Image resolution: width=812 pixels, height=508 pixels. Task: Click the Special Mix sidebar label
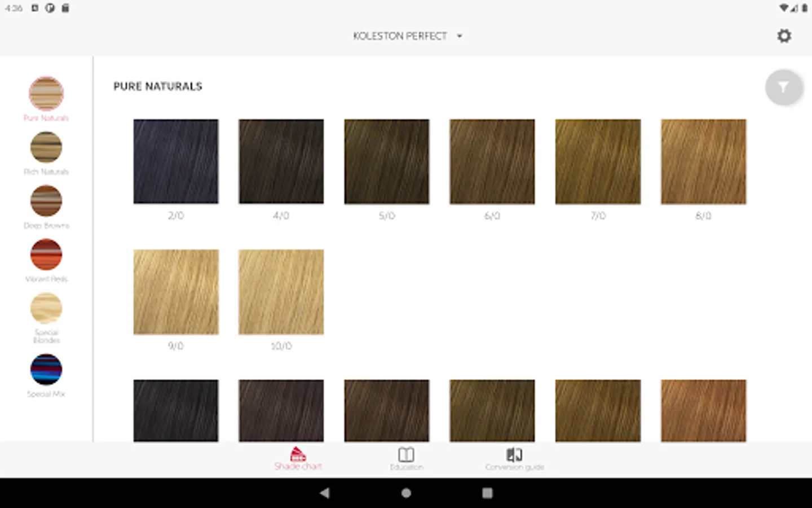coord(46,394)
